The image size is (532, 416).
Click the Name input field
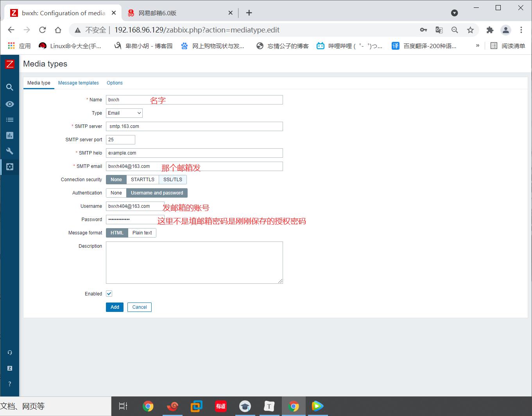coord(194,100)
